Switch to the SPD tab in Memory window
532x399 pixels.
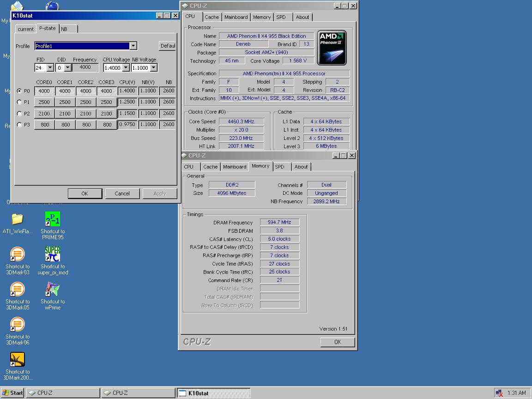click(280, 167)
